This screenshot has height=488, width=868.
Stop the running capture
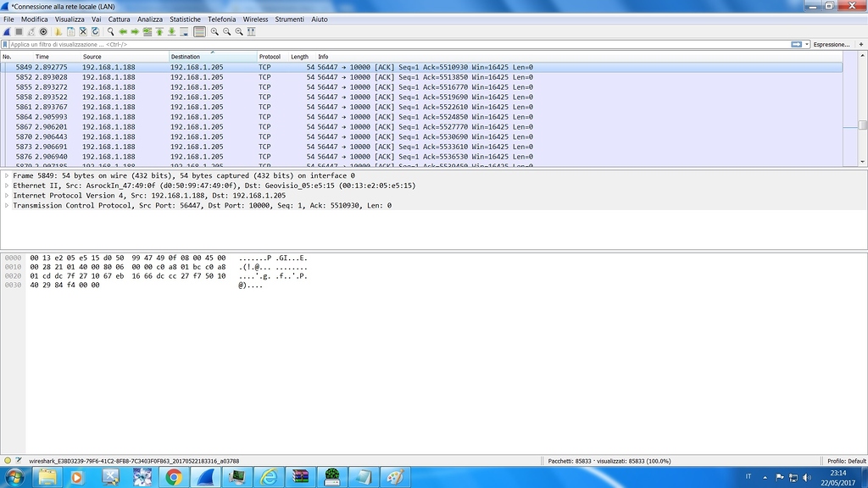[x=19, y=31]
